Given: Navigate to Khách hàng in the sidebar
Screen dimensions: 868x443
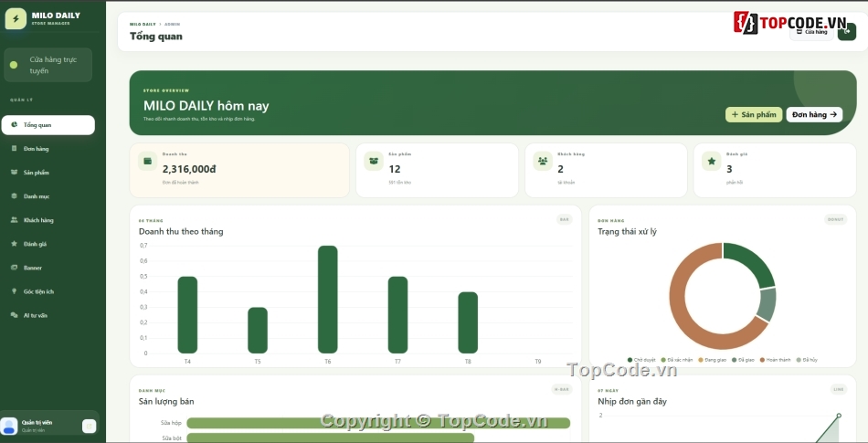Looking at the screenshot, I should [x=48, y=220].
